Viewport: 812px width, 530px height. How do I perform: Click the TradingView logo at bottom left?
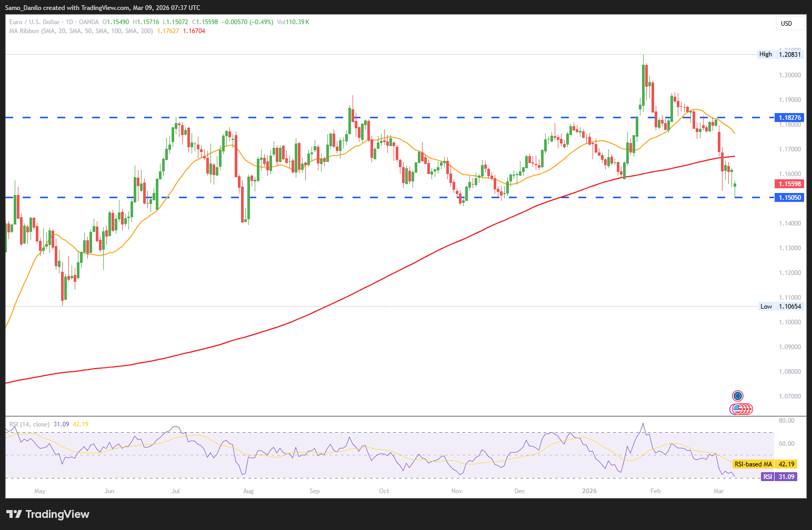(x=48, y=514)
